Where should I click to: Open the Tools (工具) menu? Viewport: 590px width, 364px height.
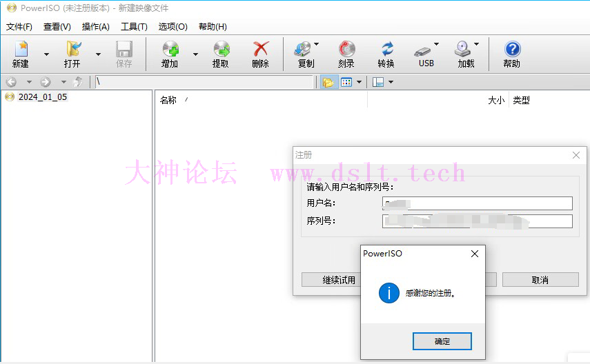pos(134,27)
